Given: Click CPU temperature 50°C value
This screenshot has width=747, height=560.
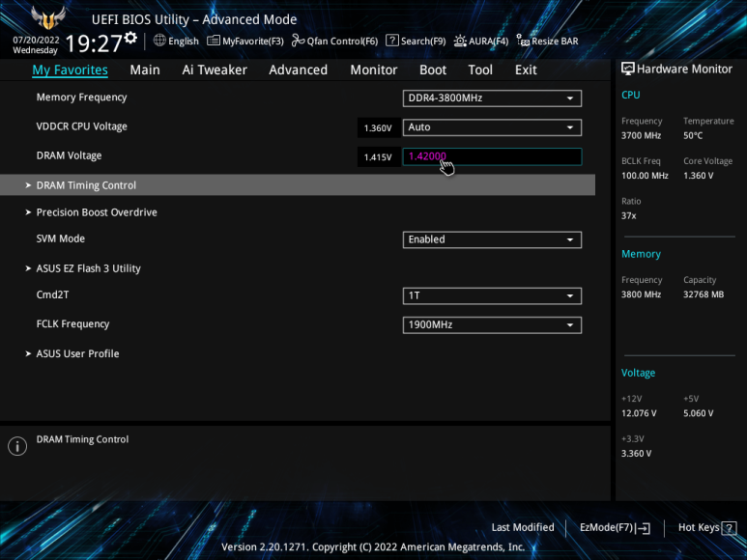Looking at the screenshot, I should pyautogui.click(x=693, y=135).
